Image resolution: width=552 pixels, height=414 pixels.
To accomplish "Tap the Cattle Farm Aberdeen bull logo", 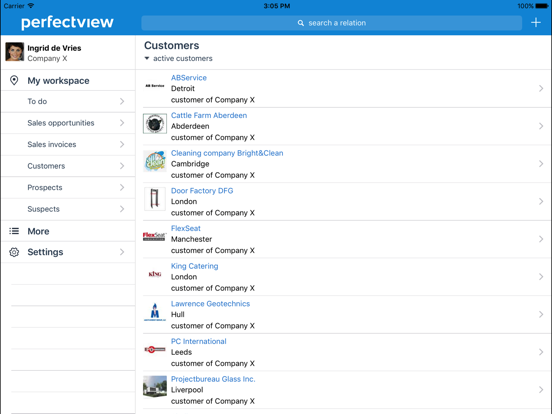I will click(155, 124).
